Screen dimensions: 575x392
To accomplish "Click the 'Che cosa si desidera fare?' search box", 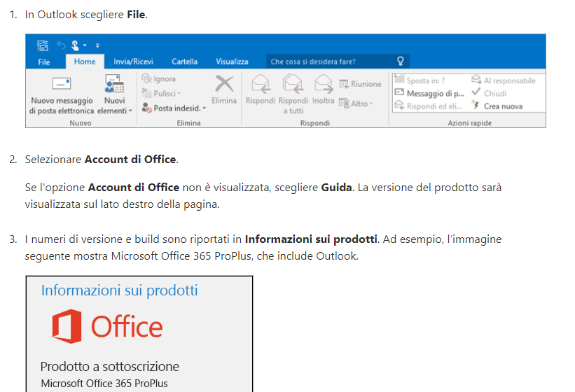I will click(x=338, y=62).
